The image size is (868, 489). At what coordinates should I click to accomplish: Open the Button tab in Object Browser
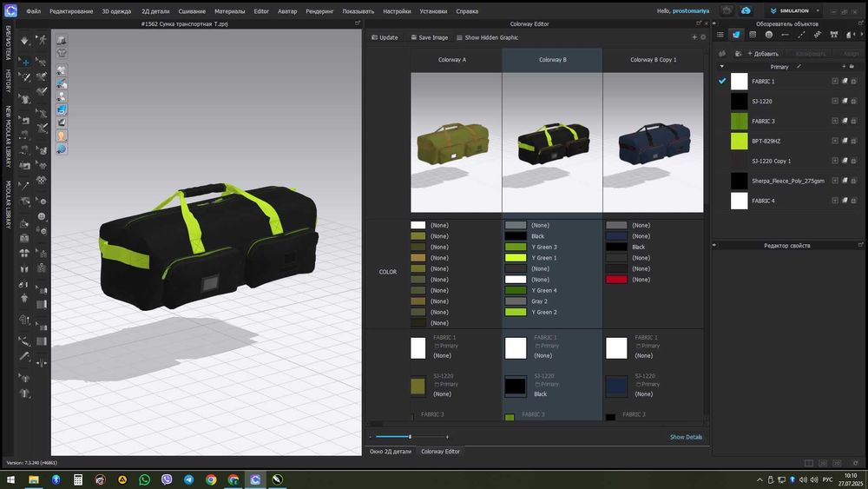[x=769, y=35]
